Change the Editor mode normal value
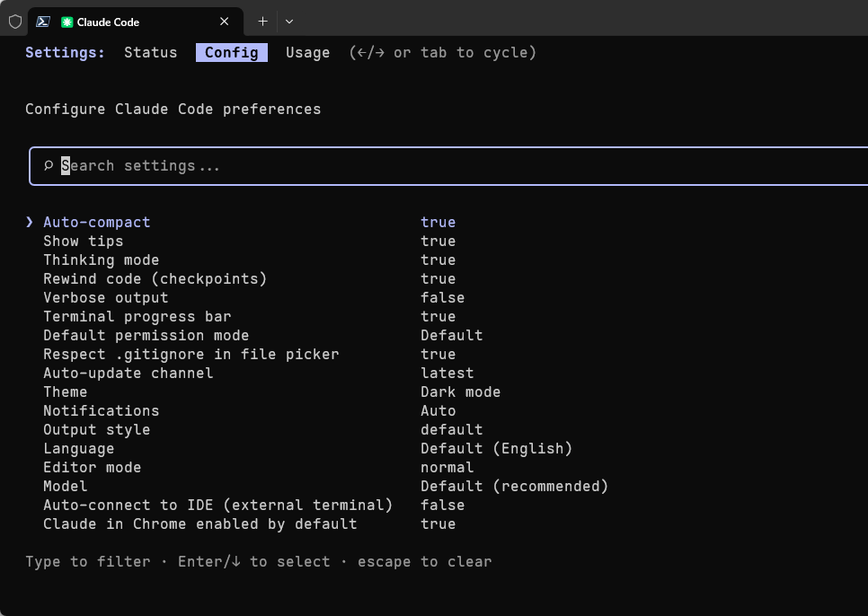 (x=447, y=467)
